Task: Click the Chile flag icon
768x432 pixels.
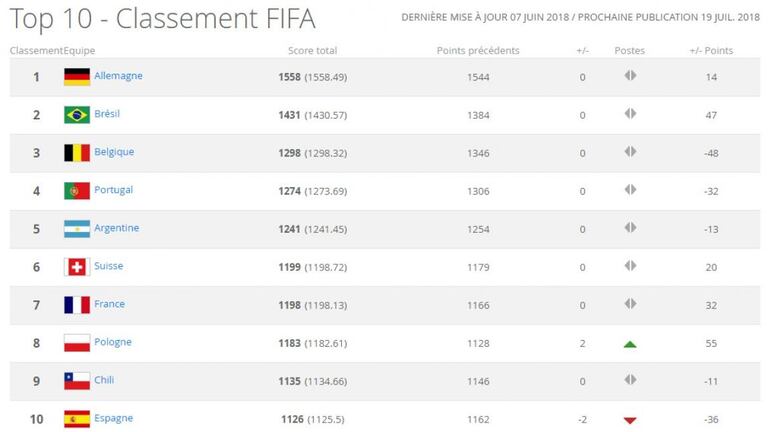Action: coord(77,381)
